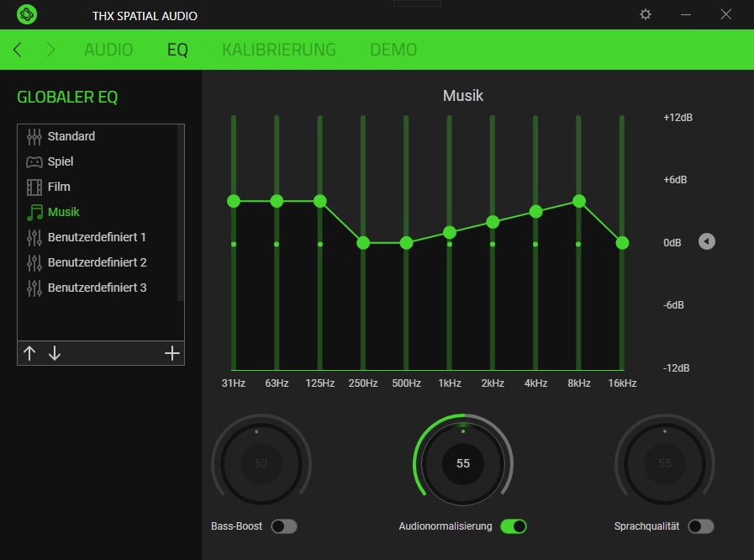
Task: Click the +12dB scale label
Action: [678, 118]
